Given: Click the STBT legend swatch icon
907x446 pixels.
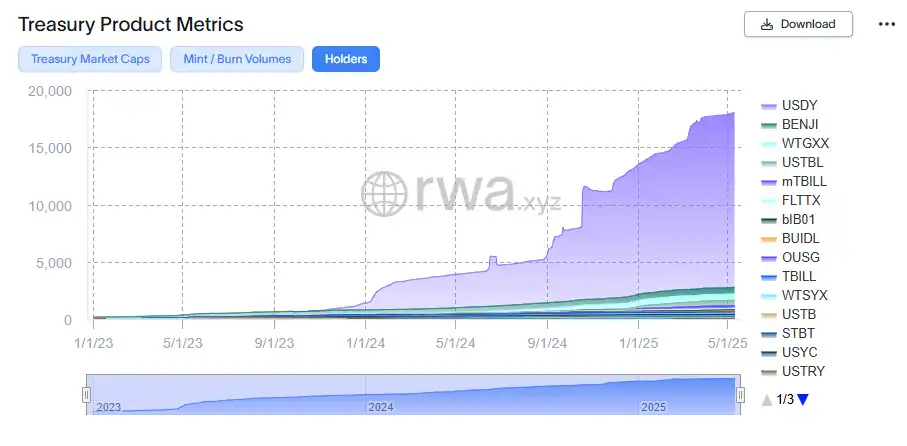Looking at the screenshot, I should click(x=769, y=334).
